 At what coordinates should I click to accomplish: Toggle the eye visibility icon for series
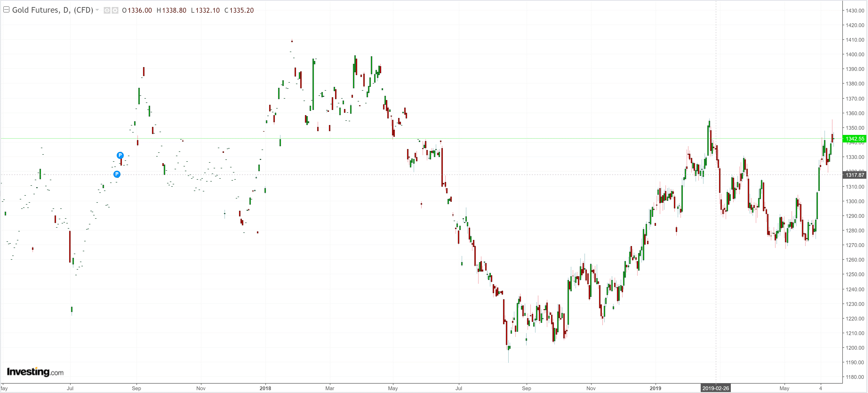(107, 10)
